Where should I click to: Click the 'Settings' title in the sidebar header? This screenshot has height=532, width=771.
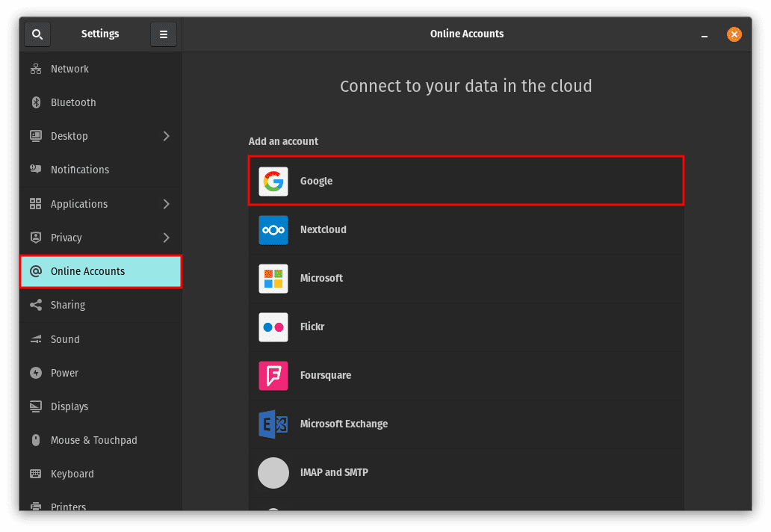100,34
